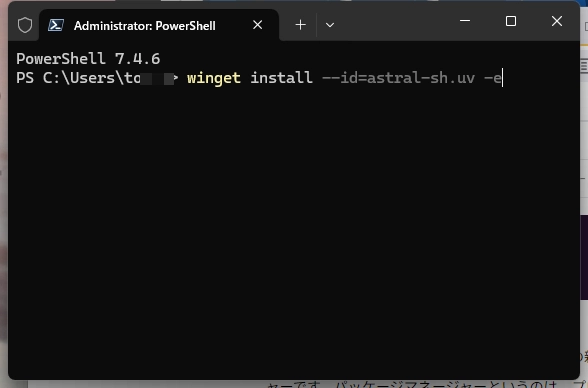
Task: Click the '--id=astral-sh.uv' argument text
Action: click(399, 78)
